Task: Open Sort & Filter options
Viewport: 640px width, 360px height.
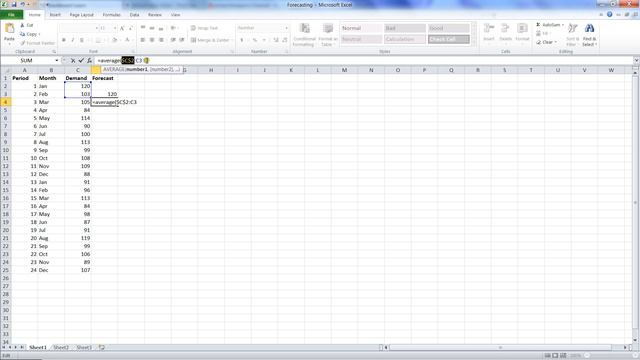Action: point(572,35)
